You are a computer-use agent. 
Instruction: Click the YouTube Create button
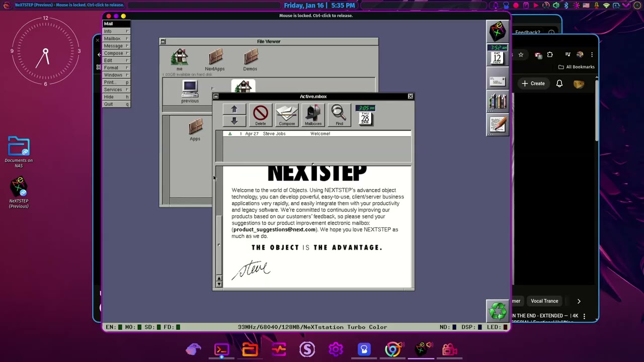click(533, 83)
